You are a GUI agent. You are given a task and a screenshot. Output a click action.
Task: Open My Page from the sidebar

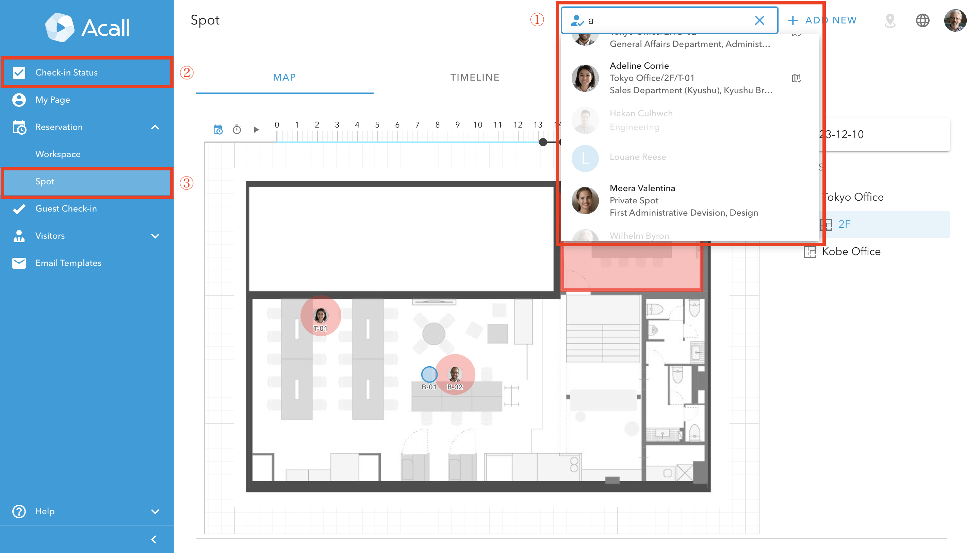click(87, 100)
